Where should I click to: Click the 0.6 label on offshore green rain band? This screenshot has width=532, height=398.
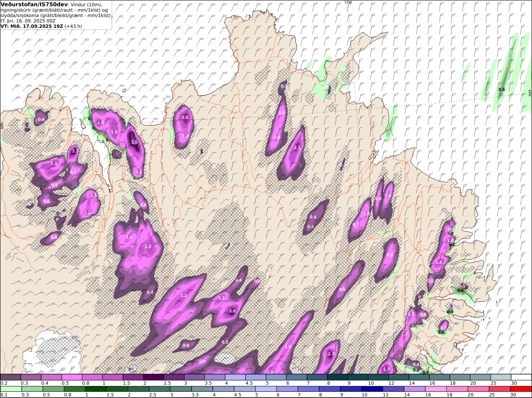click(502, 89)
